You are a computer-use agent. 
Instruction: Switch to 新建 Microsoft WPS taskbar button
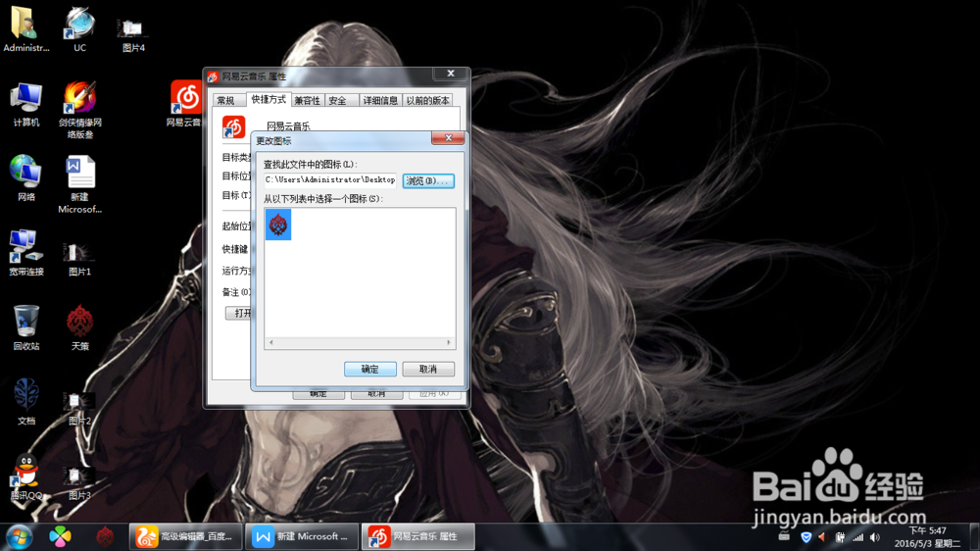click(302, 536)
